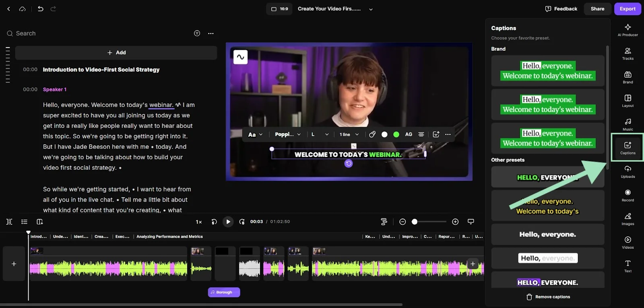Click Remove captions
The width and height of the screenshot is (644, 308).
(548, 297)
